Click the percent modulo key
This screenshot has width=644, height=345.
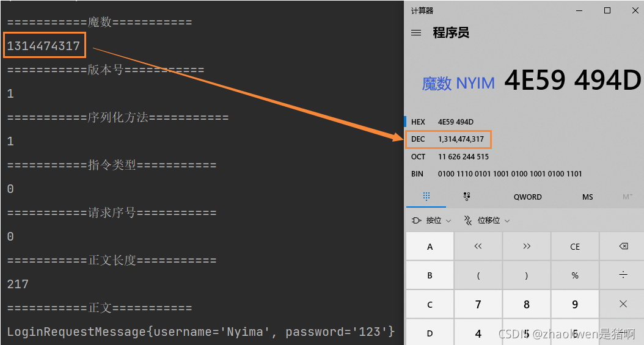pos(575,275)
